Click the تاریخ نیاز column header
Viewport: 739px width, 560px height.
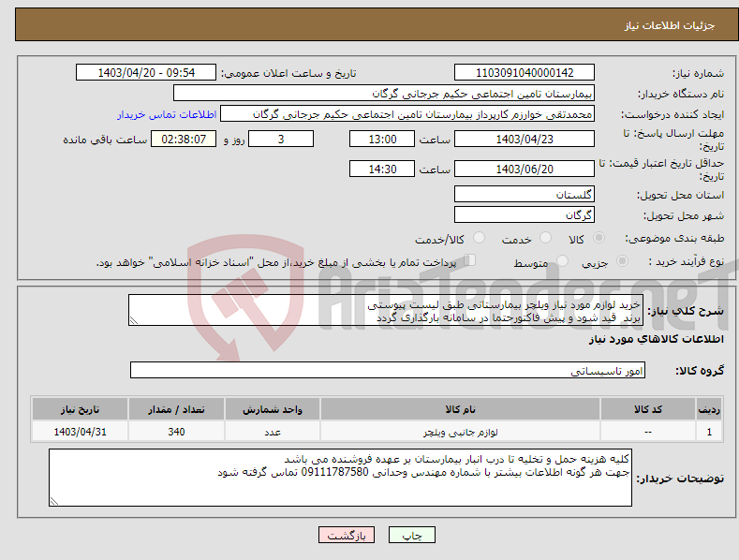80,409
